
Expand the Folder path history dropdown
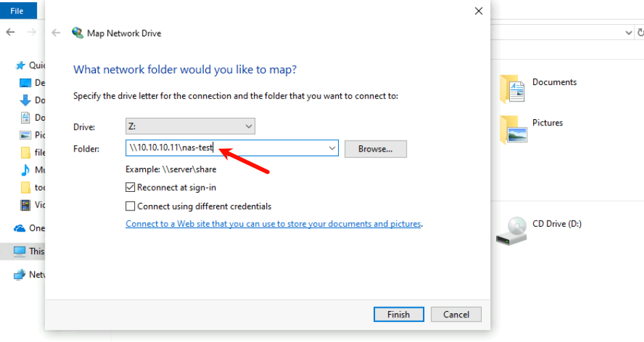(332, 148)
